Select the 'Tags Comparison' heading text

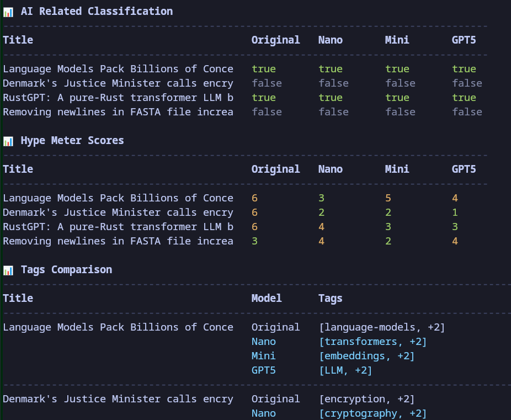pos(66,269)
